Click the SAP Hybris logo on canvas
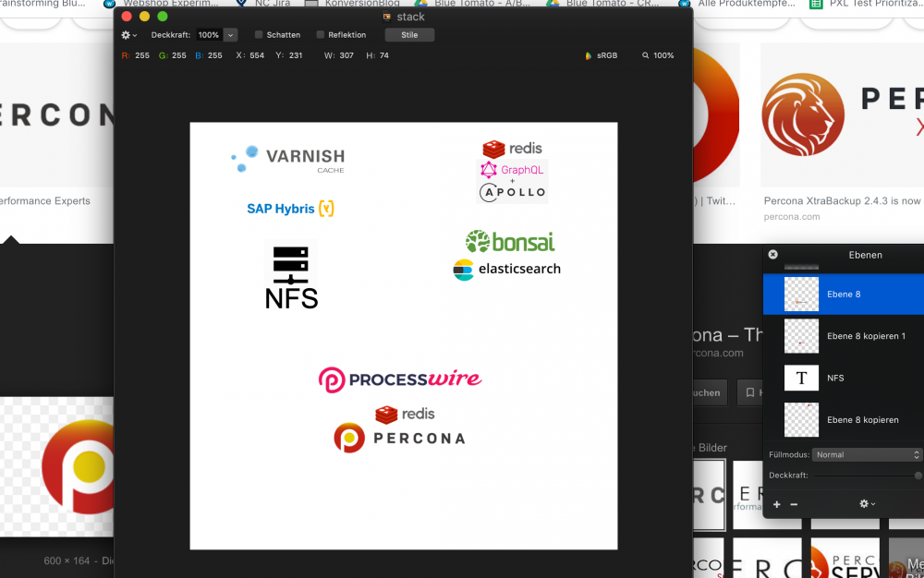This screenshot has height=578, width=924. click(290, 209)
